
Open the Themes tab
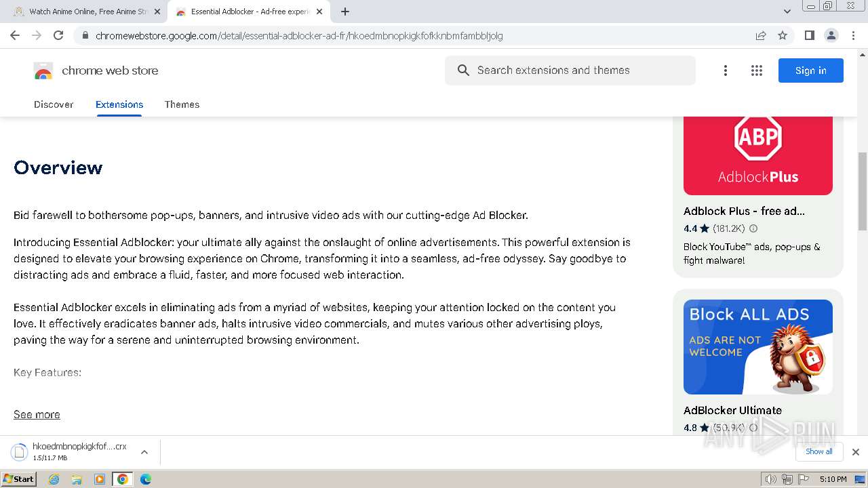pos(182,104)
